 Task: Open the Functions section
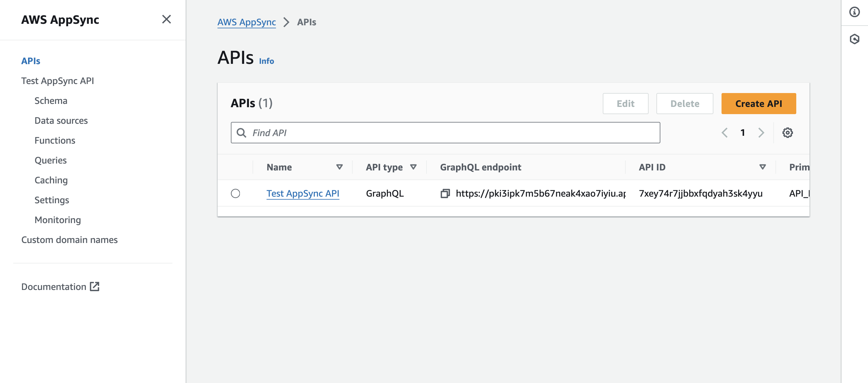pyautogui.click(x=55, y=140)
